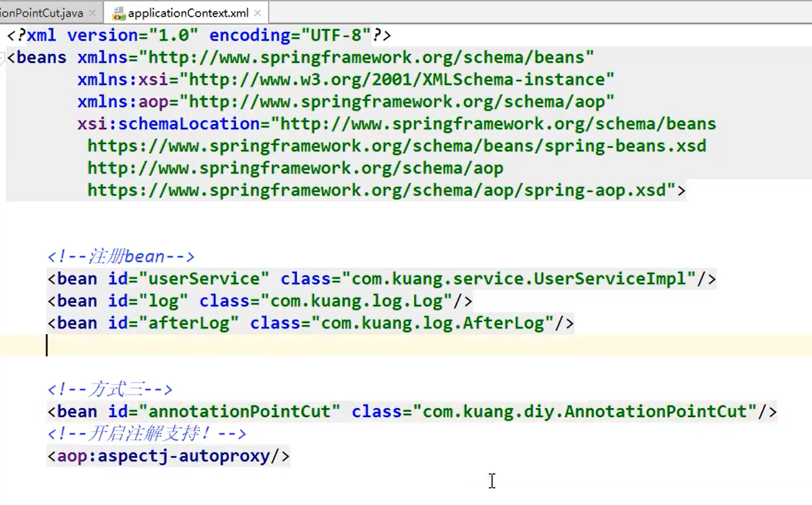The width and height of the screenshot is (812, 505).
Task: Click the 方式三 comment line
Action: (x=110, y=389)
